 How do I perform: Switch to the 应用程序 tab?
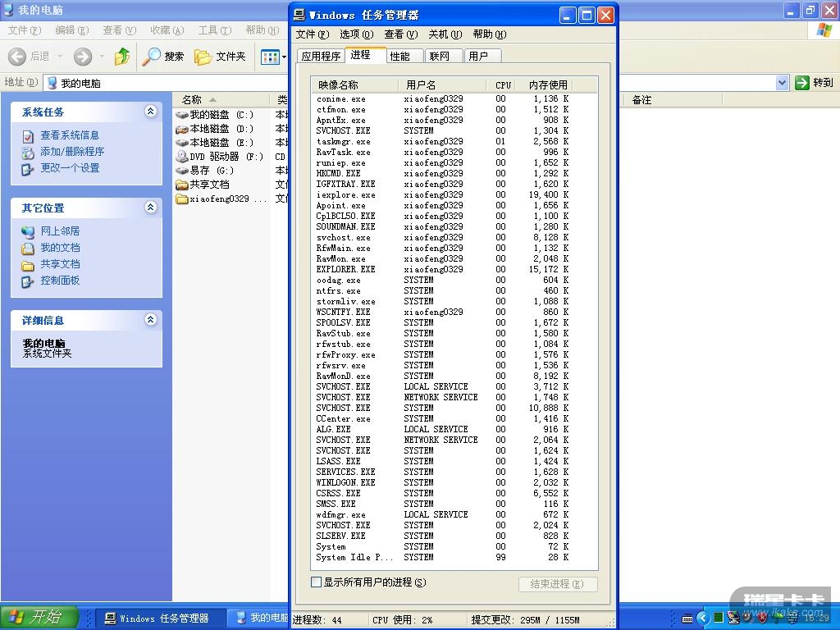click(321, 56)
